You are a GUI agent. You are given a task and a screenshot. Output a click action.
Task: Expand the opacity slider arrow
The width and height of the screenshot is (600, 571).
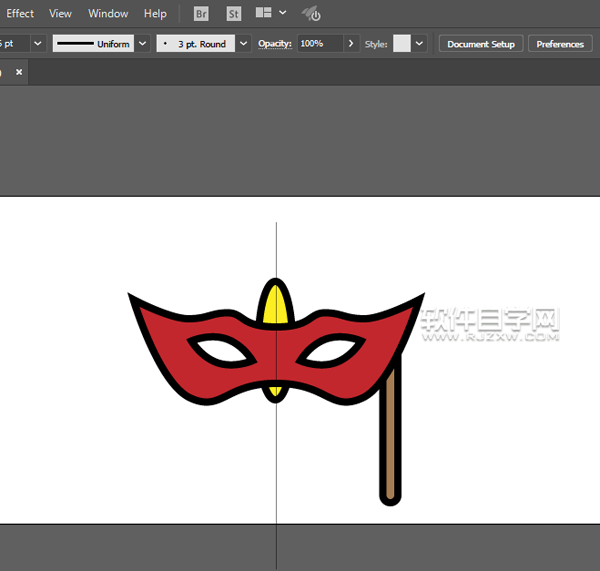(350, 44)
